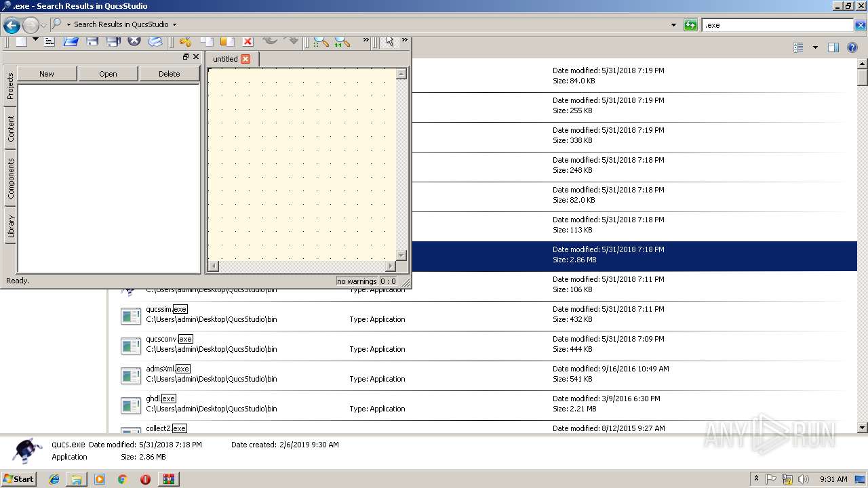Print using the printer icon

pos(155,41)
